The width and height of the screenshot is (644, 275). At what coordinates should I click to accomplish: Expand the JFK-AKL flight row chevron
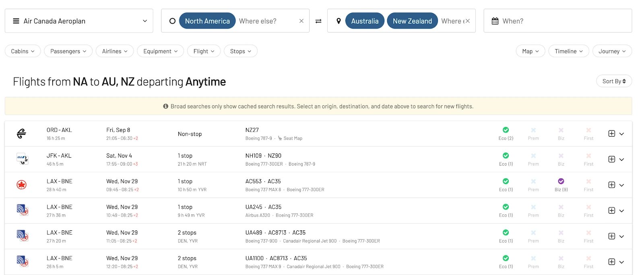(x=621, y=160)
